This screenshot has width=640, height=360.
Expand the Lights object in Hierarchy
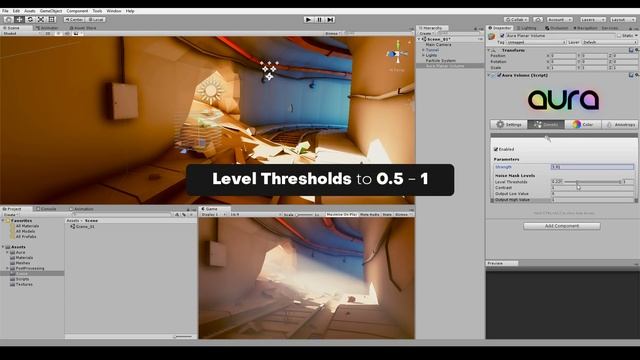(423, 55)
